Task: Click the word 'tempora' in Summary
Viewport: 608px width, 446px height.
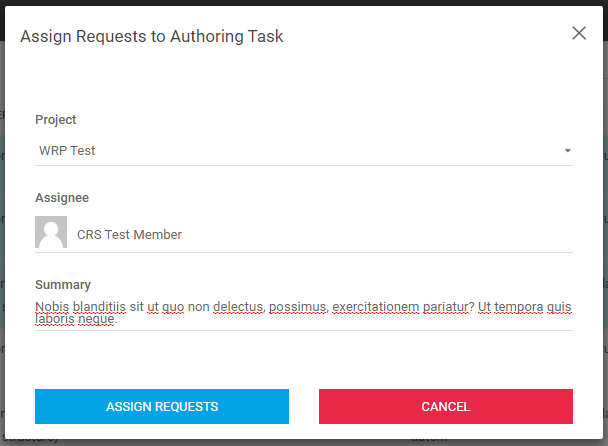Action: pos(519,307)
